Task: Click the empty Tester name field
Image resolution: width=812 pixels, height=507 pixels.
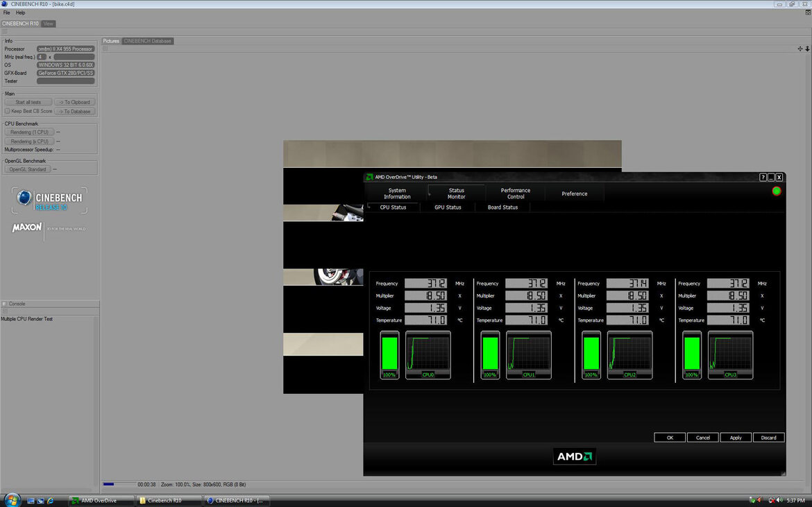Action: (x=65, y=81)
